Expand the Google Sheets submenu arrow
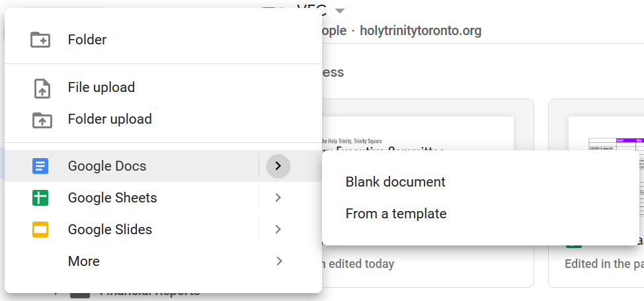 [x=278, y=198]
